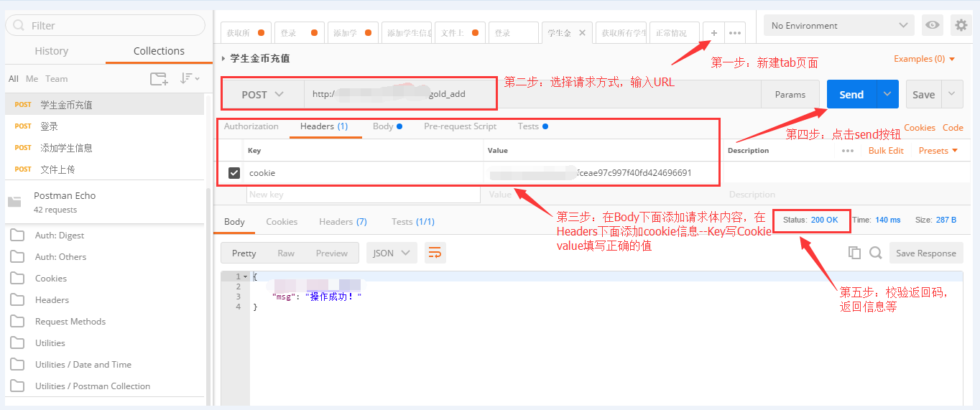Open a new request tab with plus icon
The width and height of the screenshot is (980, 410).
[713, 33]
